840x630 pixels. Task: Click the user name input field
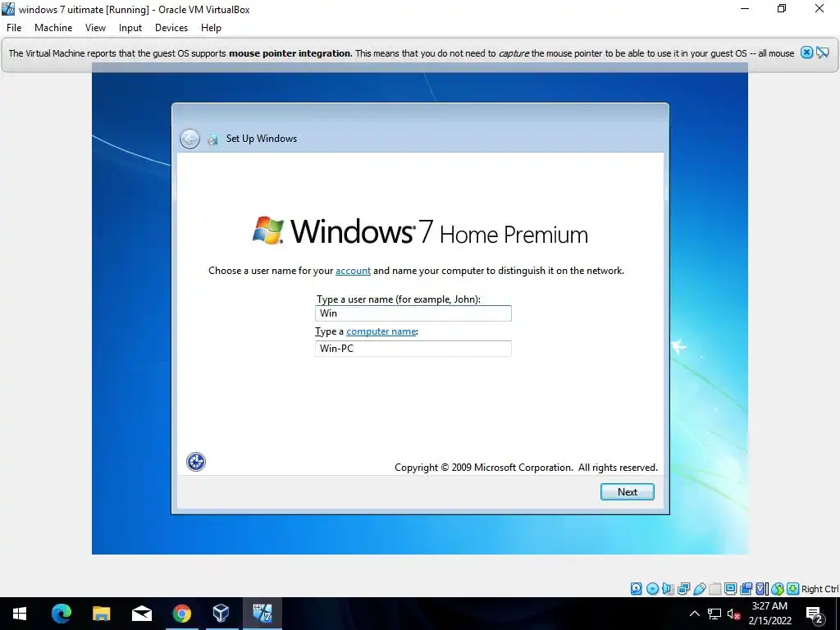pos(413,313)
